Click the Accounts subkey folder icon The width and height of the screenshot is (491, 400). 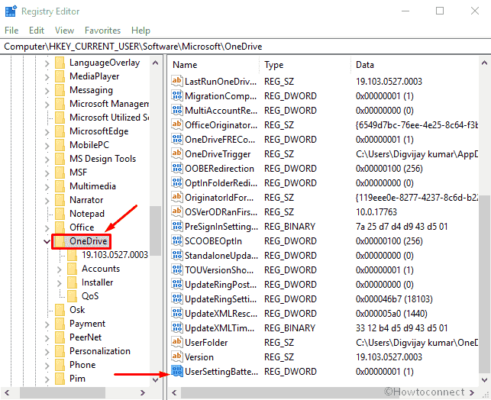(x=72, y=269)
